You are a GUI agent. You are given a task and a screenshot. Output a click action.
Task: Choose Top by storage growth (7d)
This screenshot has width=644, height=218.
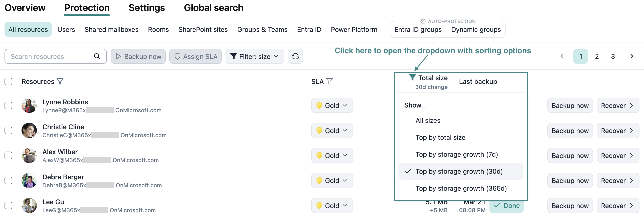[x=457, y=155]
